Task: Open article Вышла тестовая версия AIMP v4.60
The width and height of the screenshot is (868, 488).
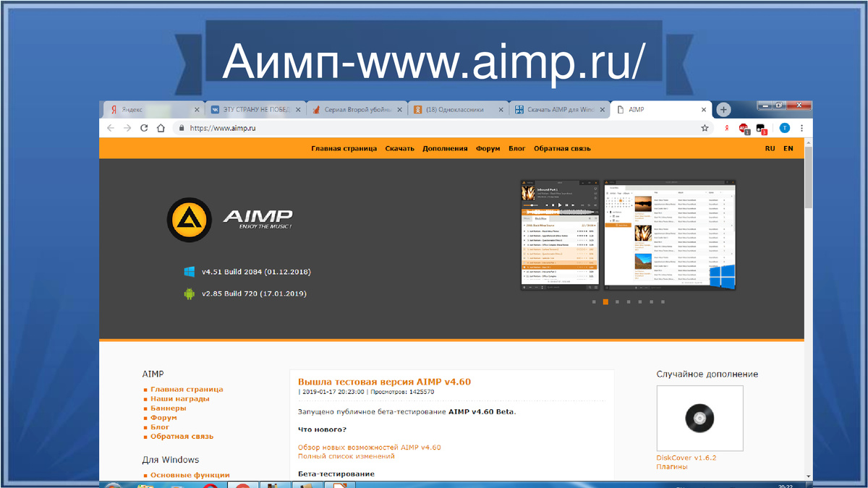Action: 385,382
